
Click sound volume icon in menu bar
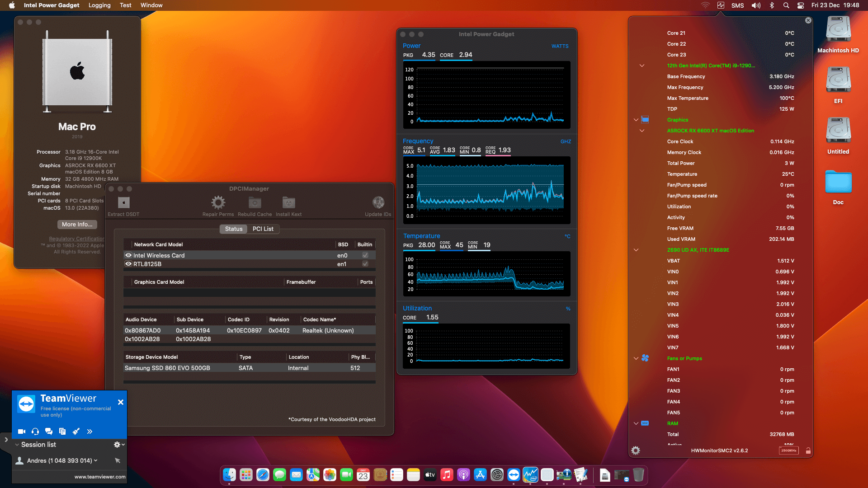coord(756,5)
